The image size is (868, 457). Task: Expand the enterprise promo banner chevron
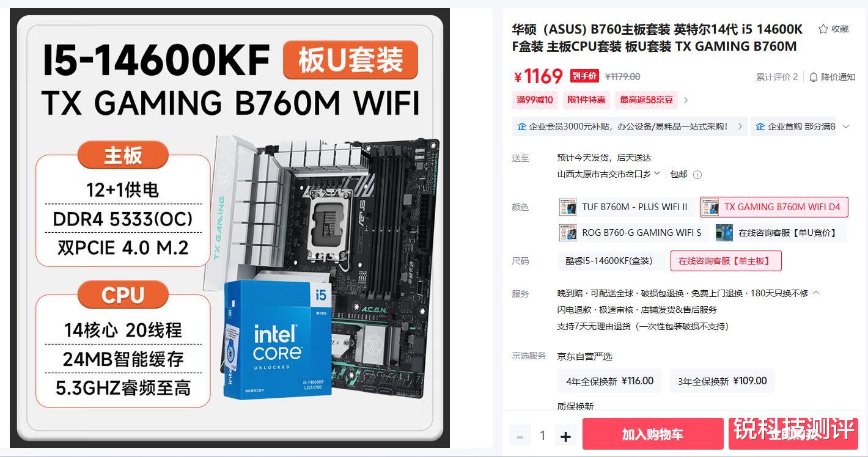click(846, 126)
